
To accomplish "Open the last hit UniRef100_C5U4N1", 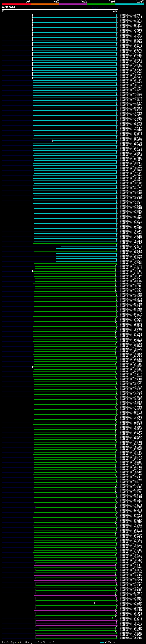I will 131,638.
